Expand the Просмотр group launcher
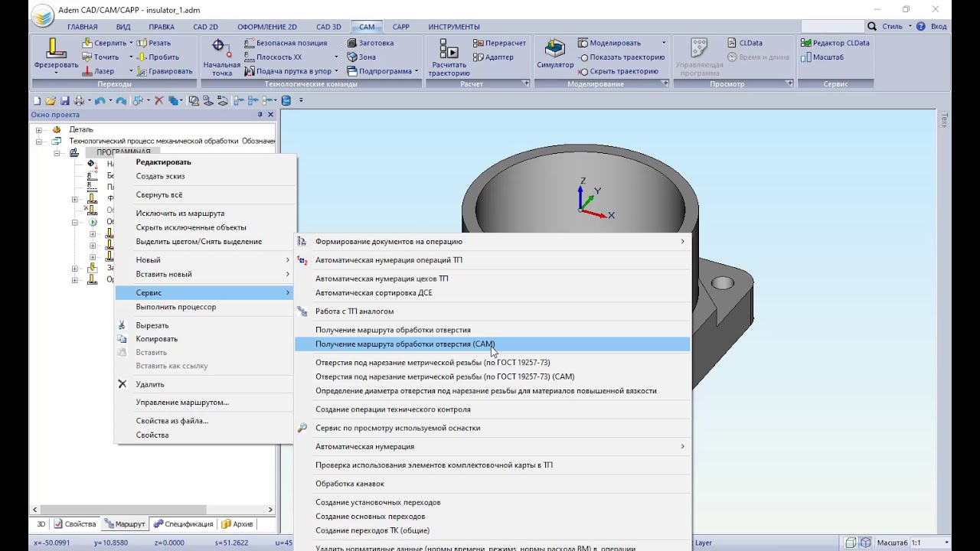 [x=789, y=83]
